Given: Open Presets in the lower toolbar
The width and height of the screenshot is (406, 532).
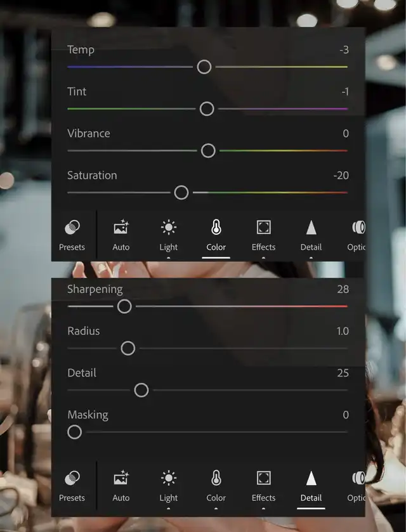Looking at the screenshot, I should (72, 486).
